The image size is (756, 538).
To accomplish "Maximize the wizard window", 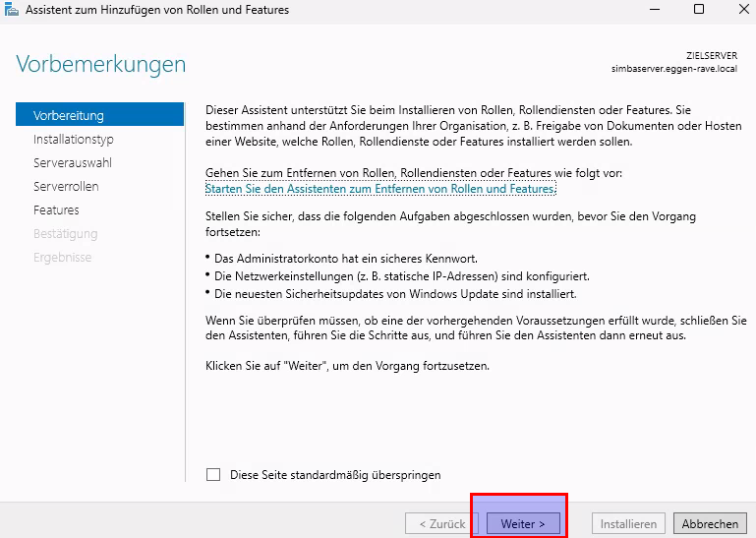I will click(x=699, y=10).
